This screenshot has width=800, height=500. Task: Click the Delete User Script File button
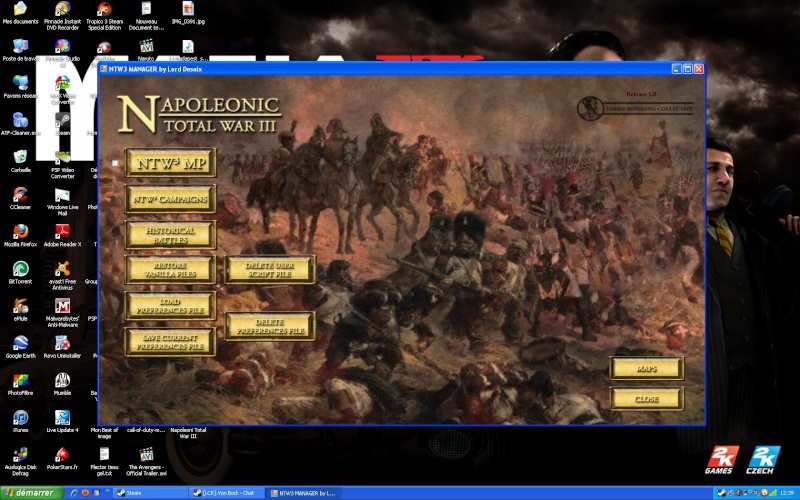[269, 269]
